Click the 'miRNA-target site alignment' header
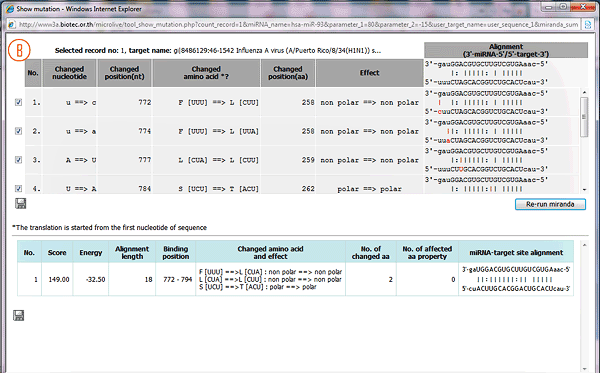600x373 pixels. (x=516, y=252)
